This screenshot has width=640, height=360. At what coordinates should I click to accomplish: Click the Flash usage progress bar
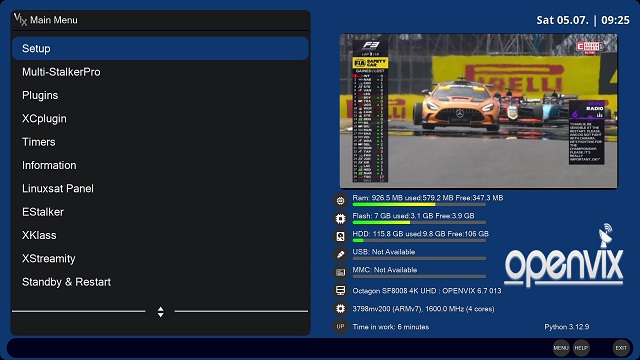coord(419,222)
